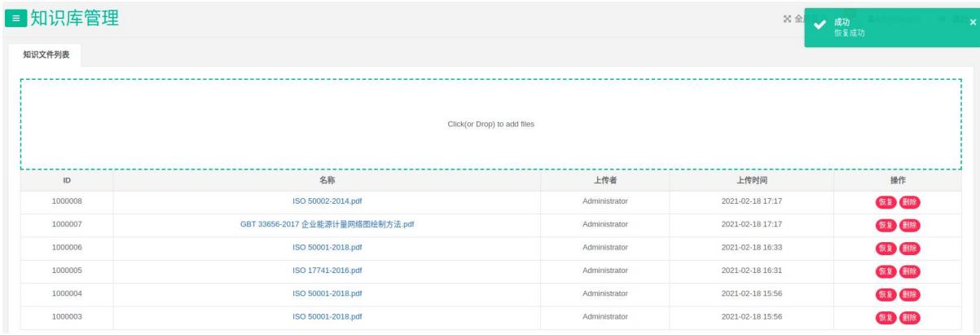Viewport: 980px width, 335px height.
Task: Open ISO 50001-2018.pdf for ID 1000006
Action: (x=327, y=247)
